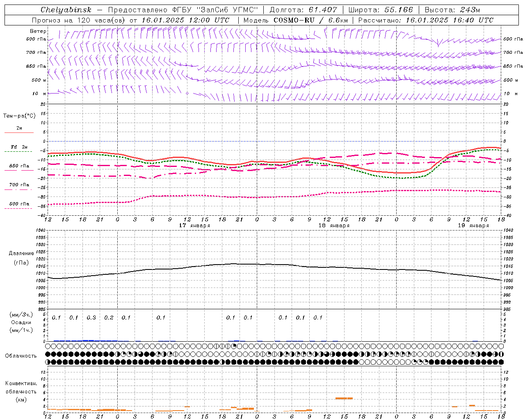
Task: Click the 'Модель COSMO-RU / 6.6км' text
Action: pos(295,20)
